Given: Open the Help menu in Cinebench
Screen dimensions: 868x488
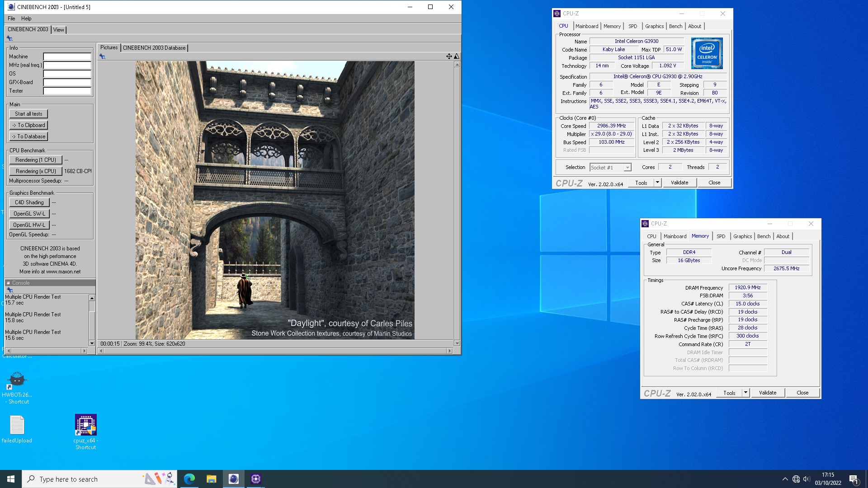Looking at the screenshot, I should 26,19.
